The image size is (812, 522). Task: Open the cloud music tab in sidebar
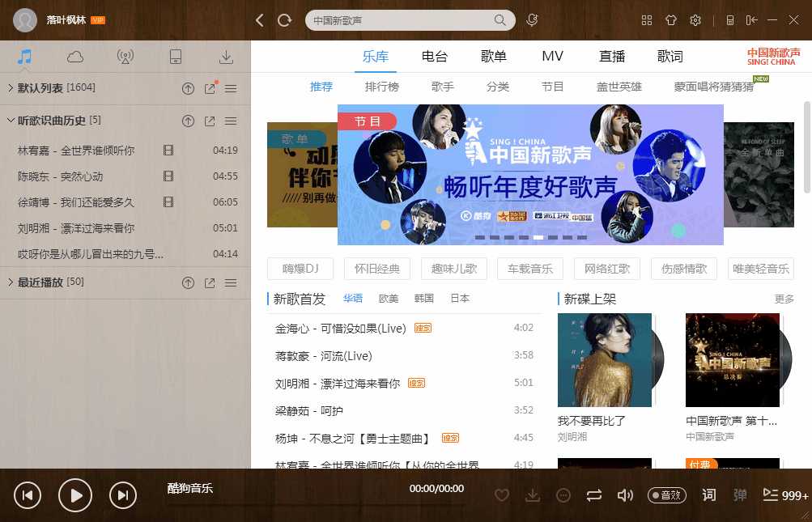(75, 57)
